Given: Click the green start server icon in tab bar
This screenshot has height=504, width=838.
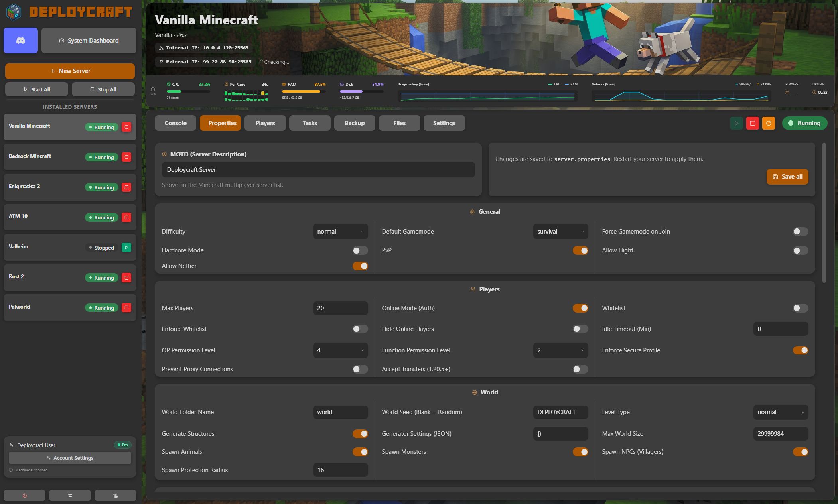Looking at the screenshot, I should [x=736, y=123].
